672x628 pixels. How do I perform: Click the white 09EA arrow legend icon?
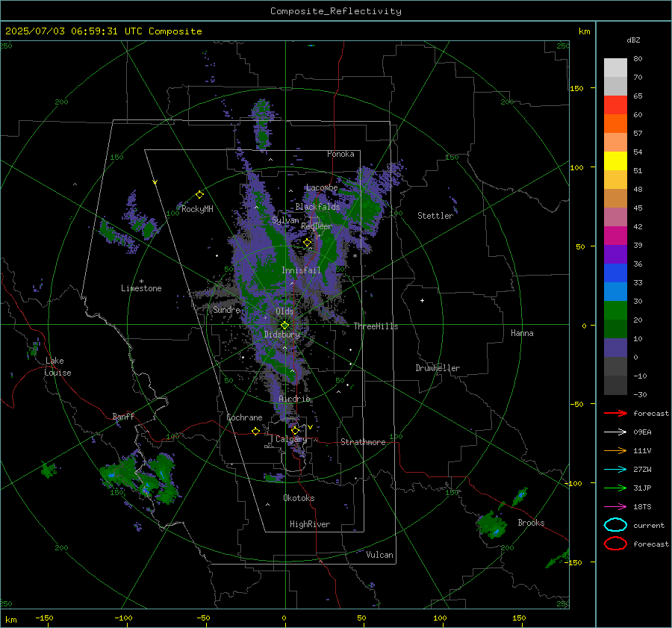[615, 432]
